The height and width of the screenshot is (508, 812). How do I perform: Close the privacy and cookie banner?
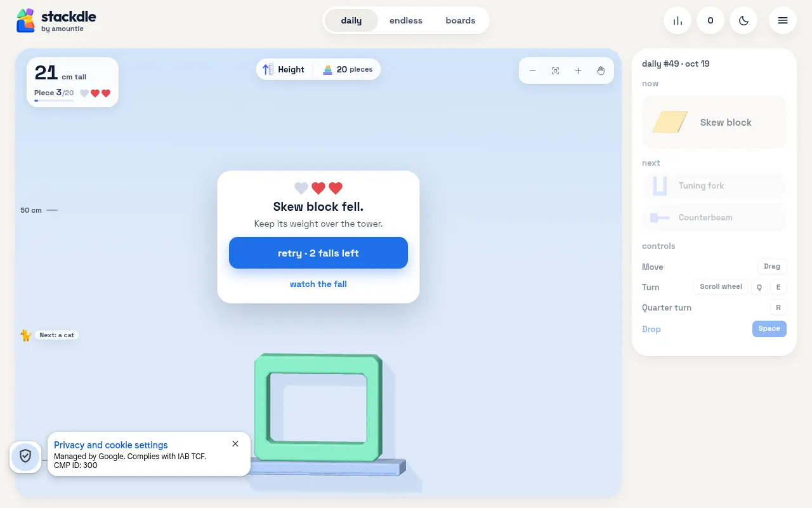click(235, 444)
